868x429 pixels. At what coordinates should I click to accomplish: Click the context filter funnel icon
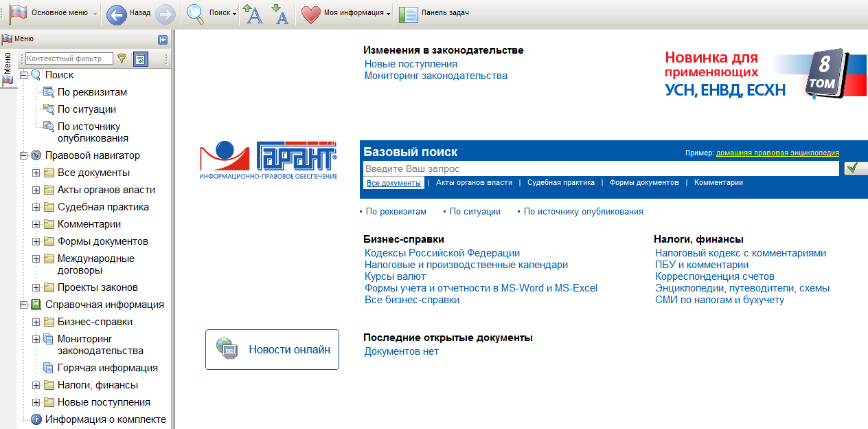(122, 58)
